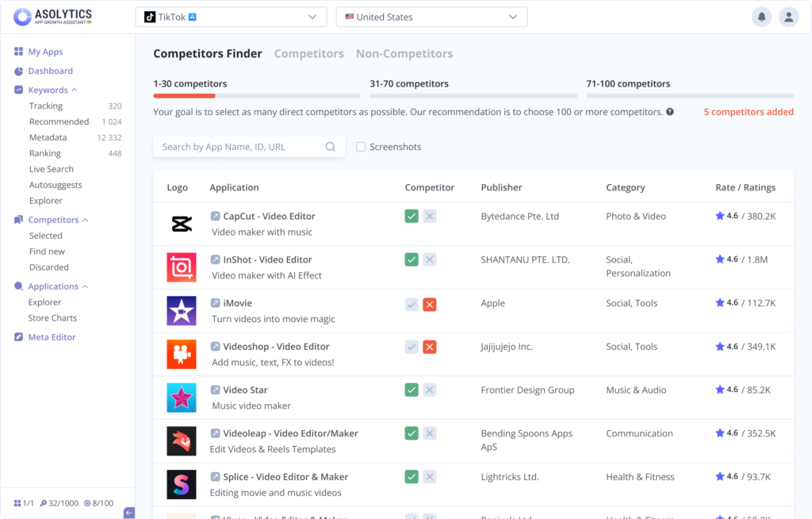Click the Videoleap app logo
This screenshot has width=812, height=519.
click(182, 441)
